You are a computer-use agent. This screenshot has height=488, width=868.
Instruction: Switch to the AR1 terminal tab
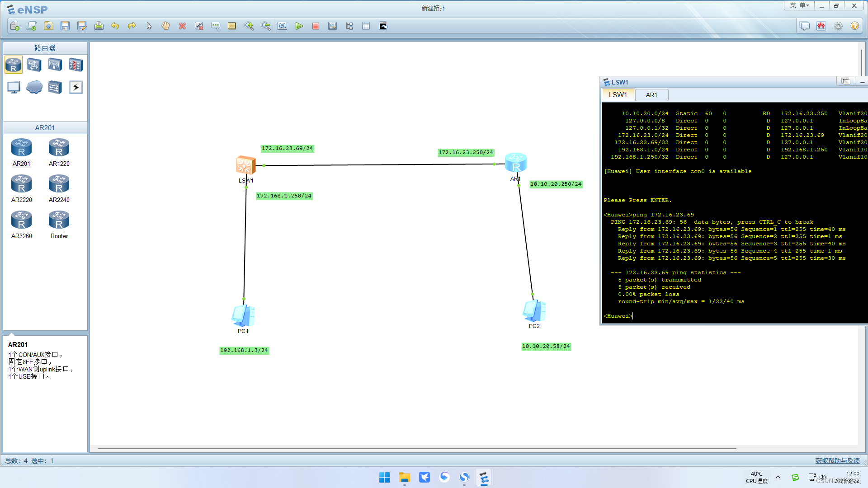(651, 95)
